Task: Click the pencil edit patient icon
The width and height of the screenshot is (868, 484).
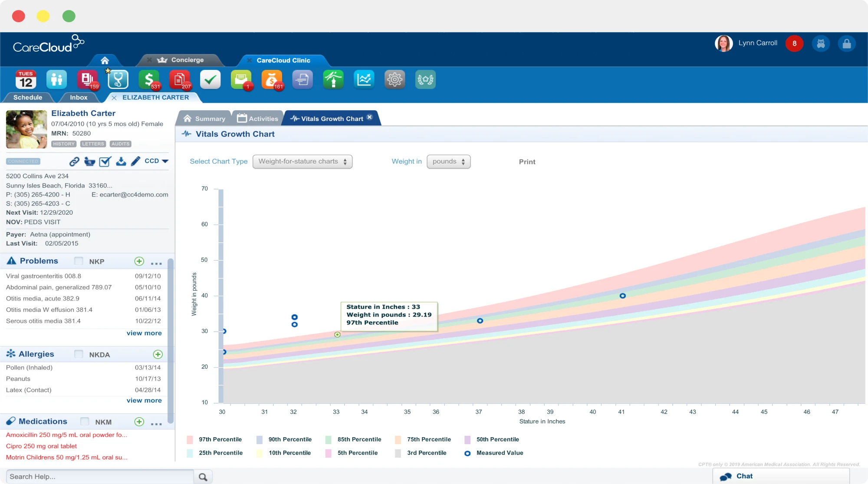Action: point(136,161)
